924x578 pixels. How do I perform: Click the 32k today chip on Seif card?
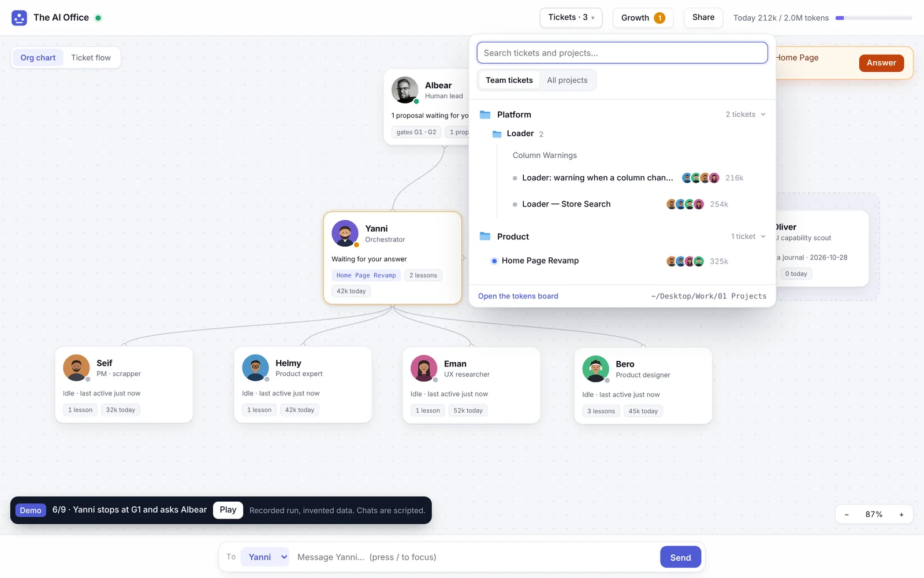(121, 410)
